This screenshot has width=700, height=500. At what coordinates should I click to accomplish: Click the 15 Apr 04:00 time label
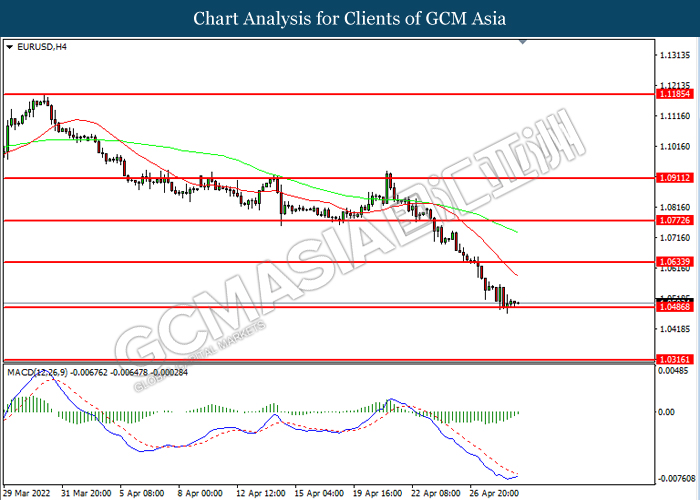coord(320,493)
